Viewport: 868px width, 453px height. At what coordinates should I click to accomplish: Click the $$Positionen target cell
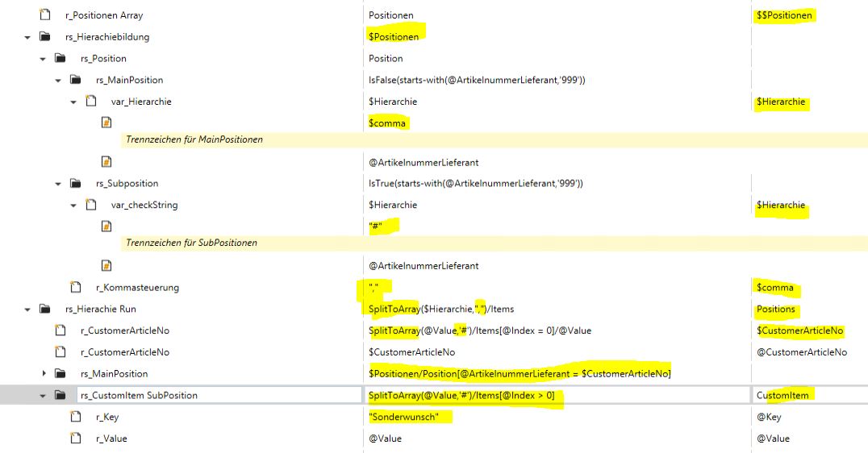tap(784, 15)
